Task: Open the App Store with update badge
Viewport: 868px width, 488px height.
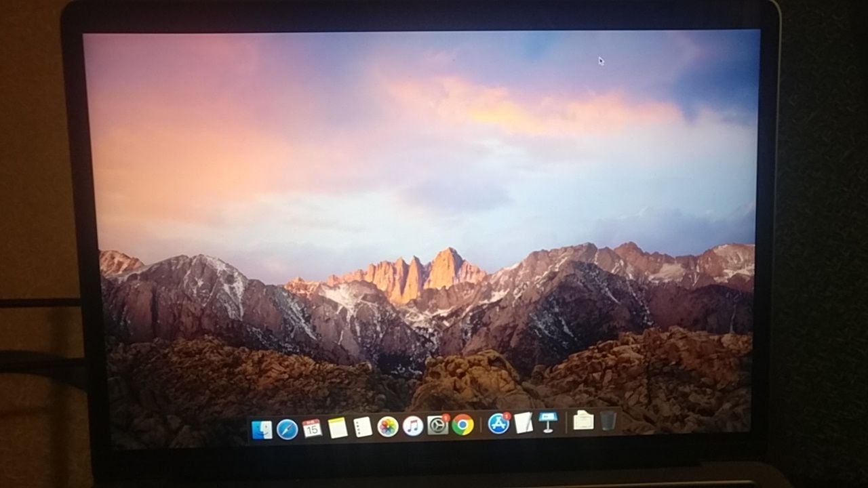Action: click(x=498, y=424)
